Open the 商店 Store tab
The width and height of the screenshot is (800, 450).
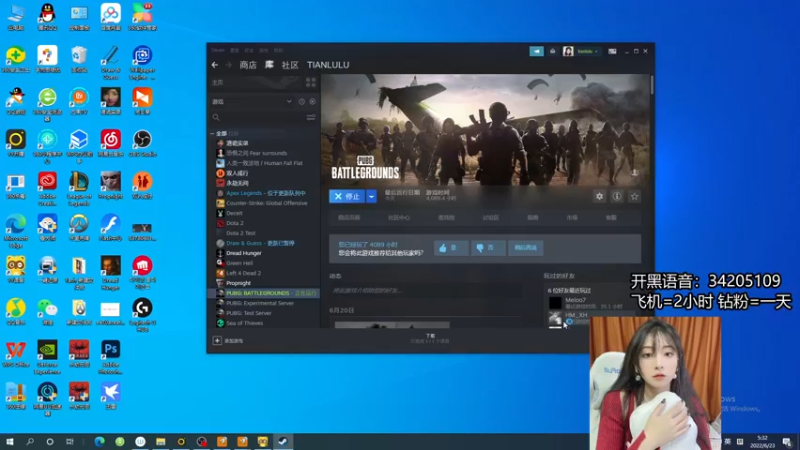248,65
